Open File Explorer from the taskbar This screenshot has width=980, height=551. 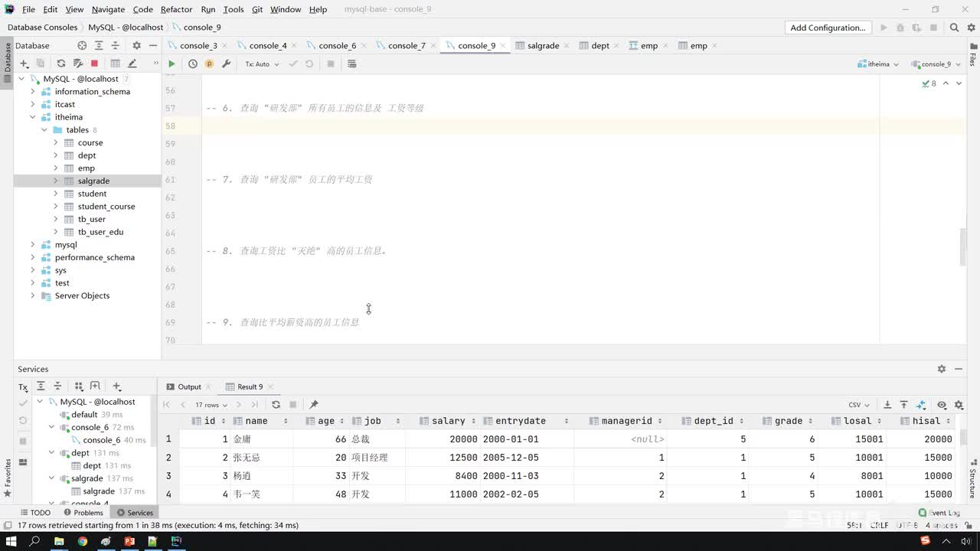pos(59,541)
